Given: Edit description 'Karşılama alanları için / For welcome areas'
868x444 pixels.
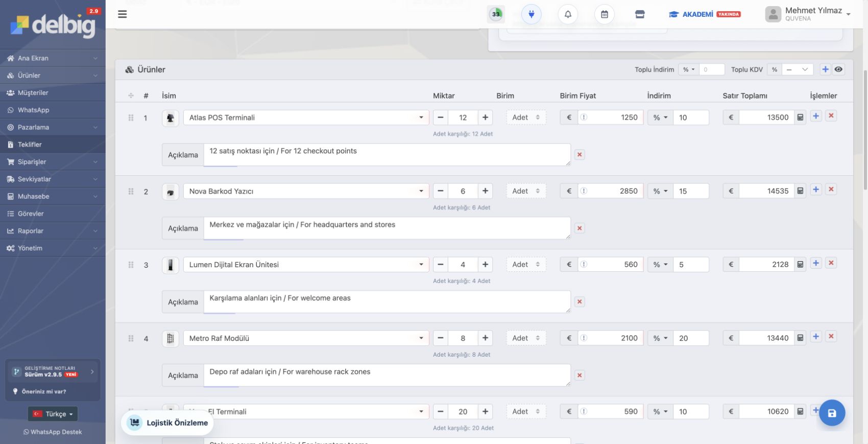Looking at the screenshot, I should click(x=387, y=302).
